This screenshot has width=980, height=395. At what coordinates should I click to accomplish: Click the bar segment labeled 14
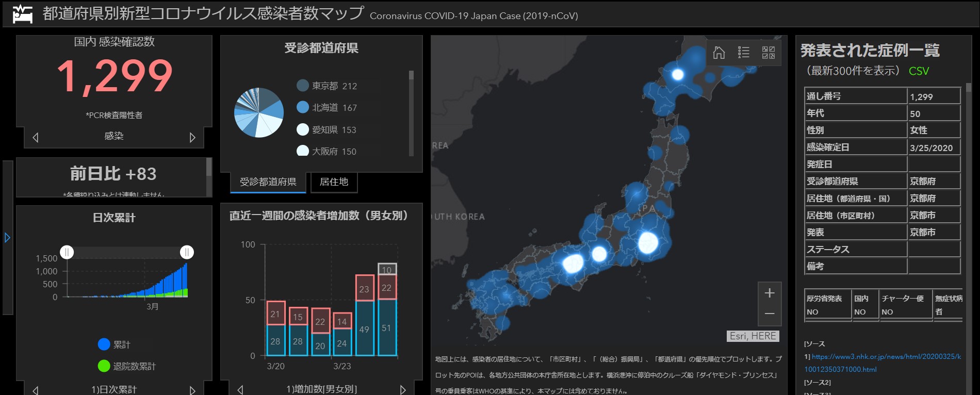pos(342,321)
